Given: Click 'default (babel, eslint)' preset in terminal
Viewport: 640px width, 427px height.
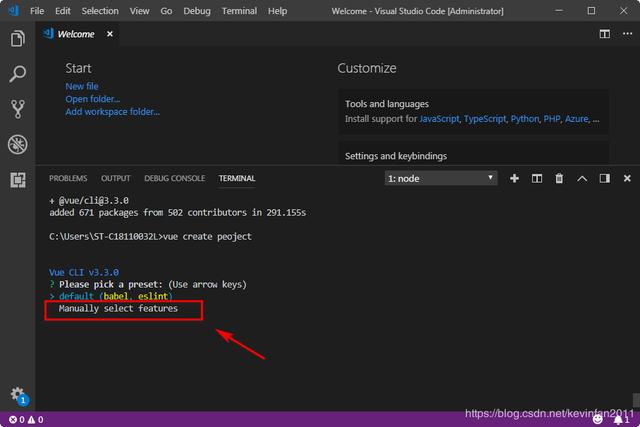Looking at the screenshot, I should pyautogui.click(x=116, y=296).
